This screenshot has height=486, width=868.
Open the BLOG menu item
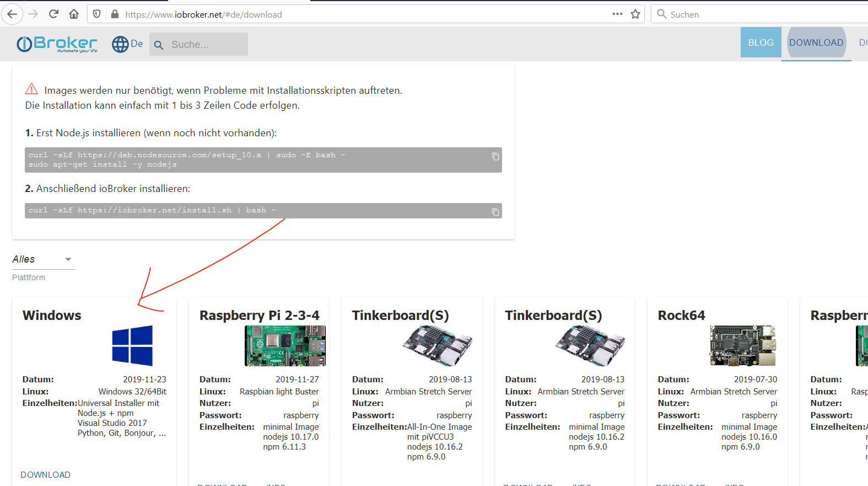[761, 42]
